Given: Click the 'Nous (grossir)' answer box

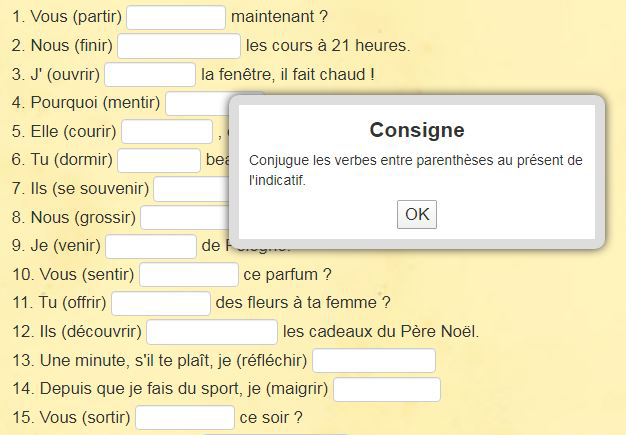Looking at the screenshot, I should tap(184, 217).
